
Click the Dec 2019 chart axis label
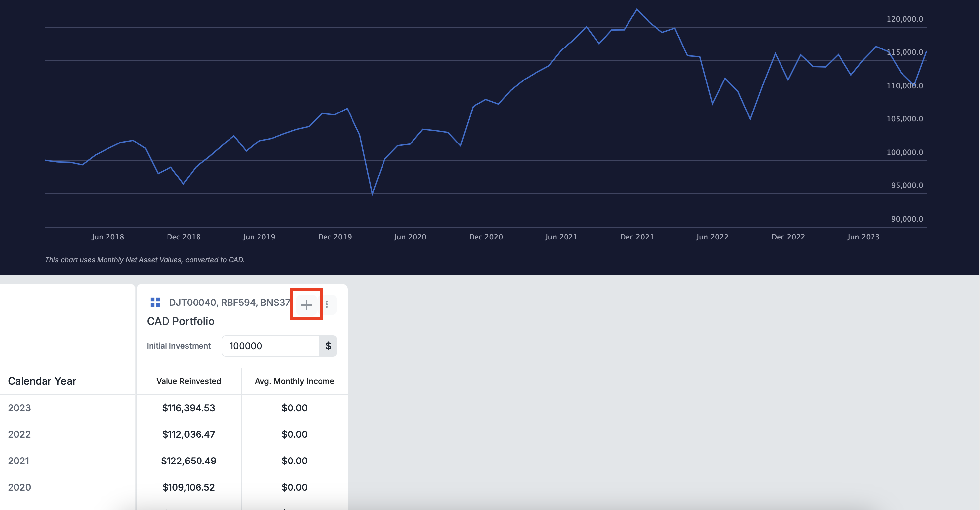[x=334, y=237]
